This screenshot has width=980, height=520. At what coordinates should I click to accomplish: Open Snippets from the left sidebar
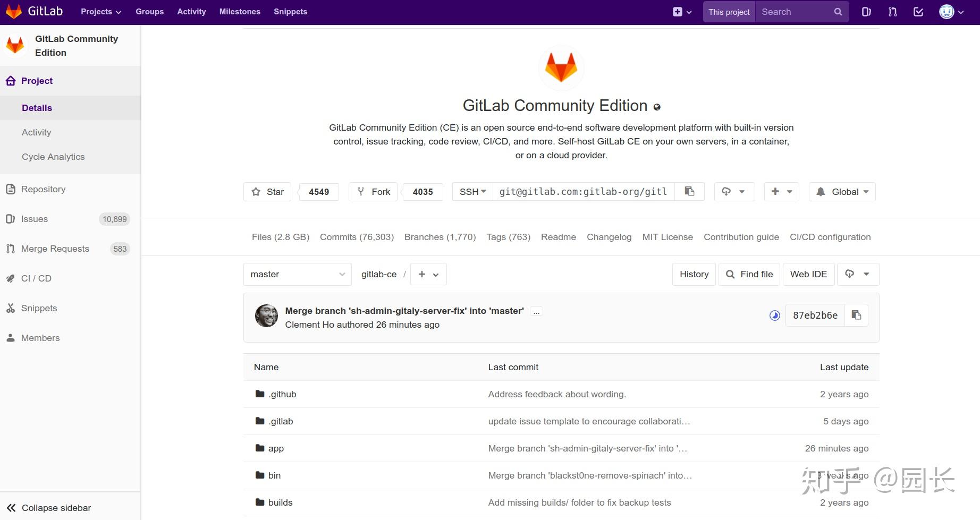(x=39, y=308)
